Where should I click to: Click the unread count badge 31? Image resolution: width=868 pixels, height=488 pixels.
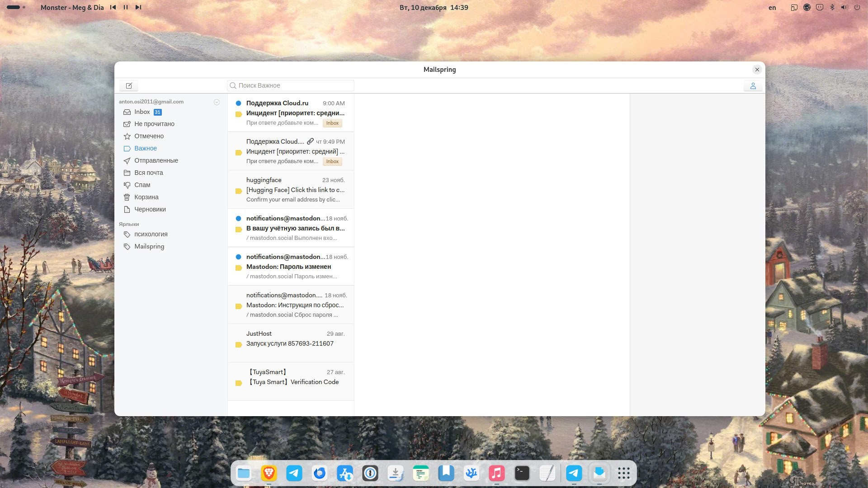point(157,112)
